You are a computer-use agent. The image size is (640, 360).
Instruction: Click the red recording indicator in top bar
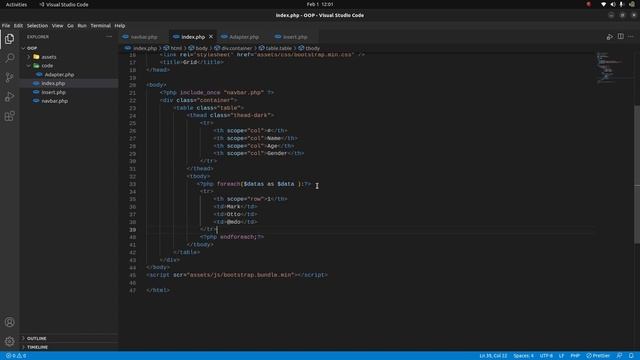[x=589, y=4]
